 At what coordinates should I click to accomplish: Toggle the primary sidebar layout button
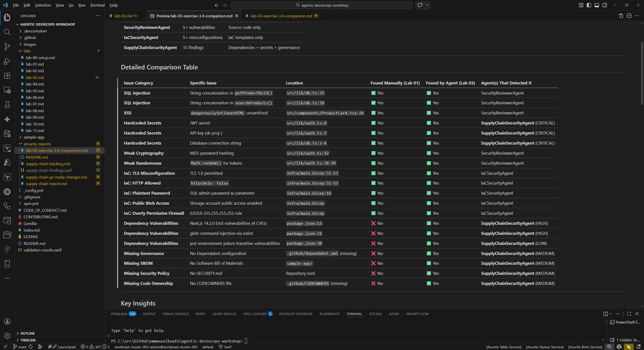(589, 5)
